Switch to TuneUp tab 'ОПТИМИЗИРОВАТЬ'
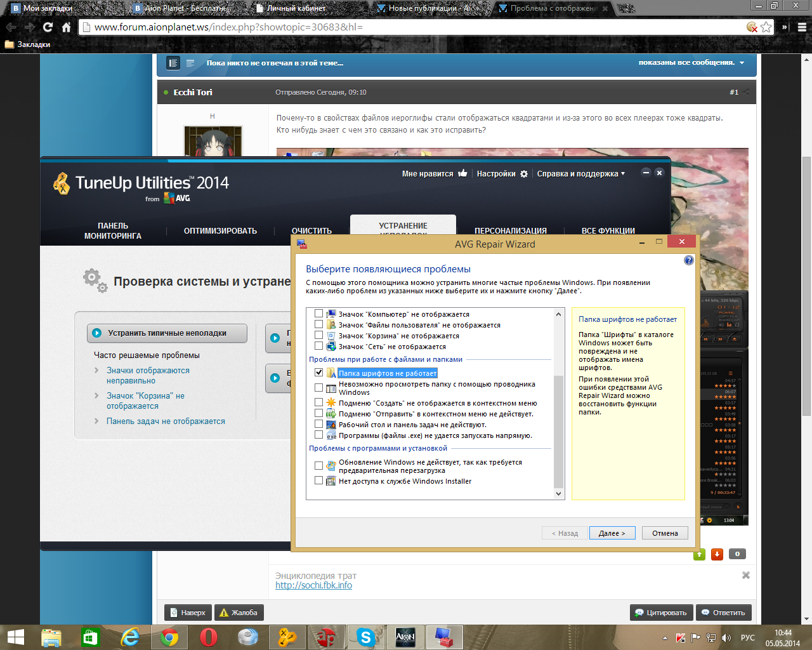 pos(220,231)
